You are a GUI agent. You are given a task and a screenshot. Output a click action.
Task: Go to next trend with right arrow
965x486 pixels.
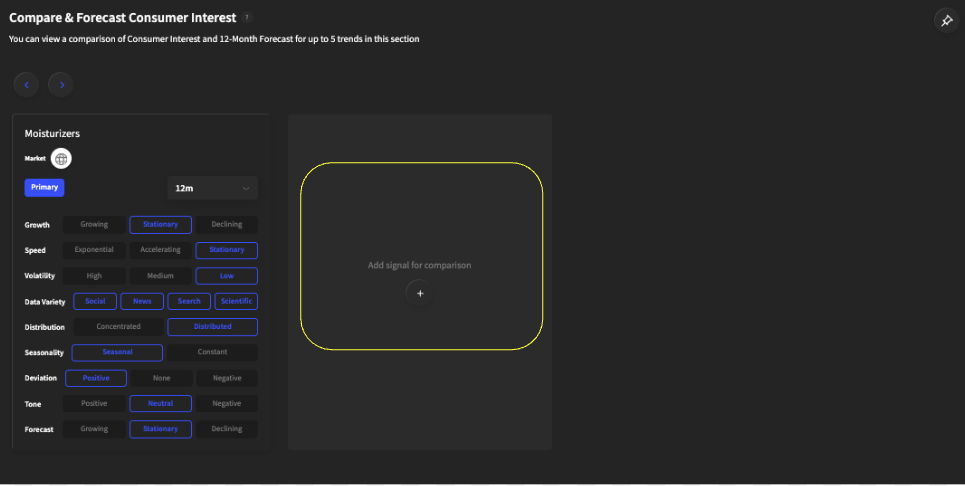tap(61, 85)
